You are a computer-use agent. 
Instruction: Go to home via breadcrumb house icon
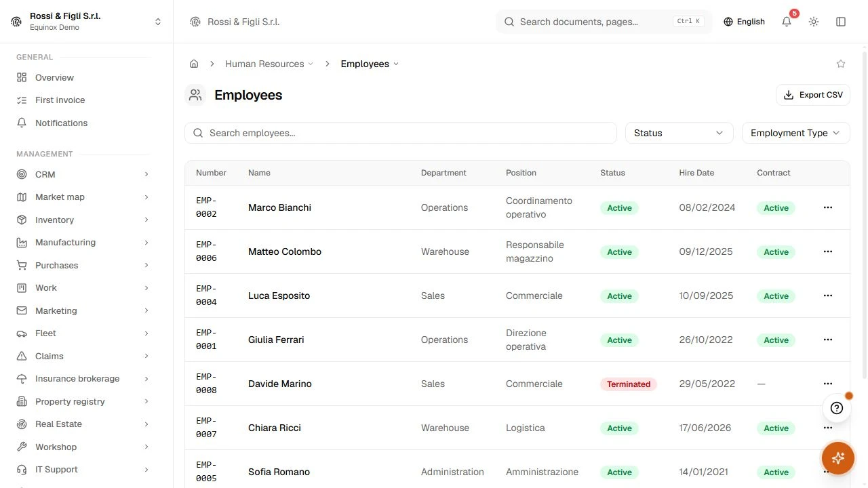(194, 64)
